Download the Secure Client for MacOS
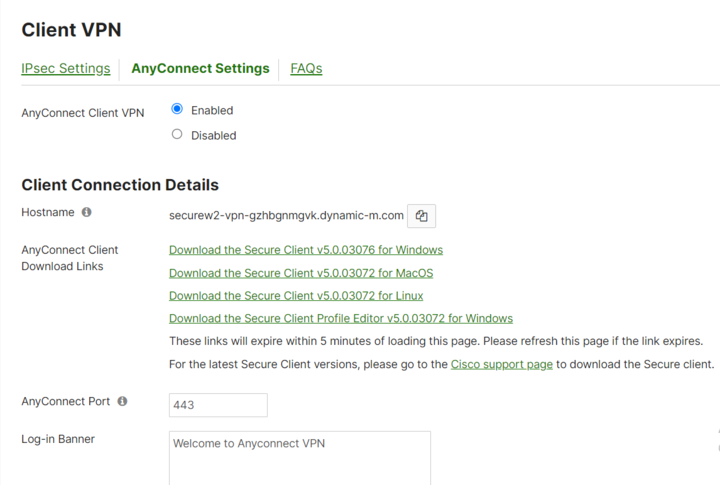This screenshot has width=720, height=485. click(x=300, y=273)
